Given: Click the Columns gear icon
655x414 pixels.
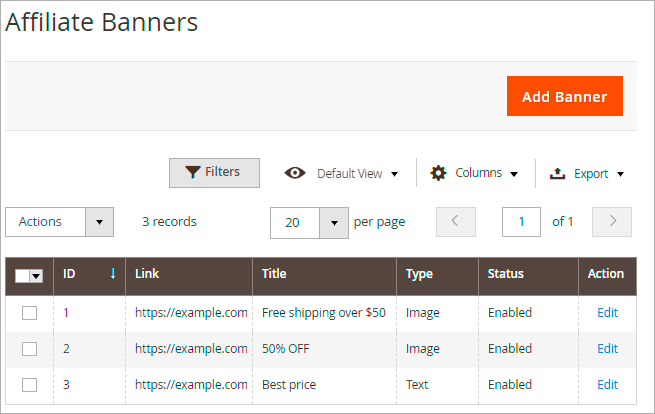Looking at the screenshot, I should point(438,173).
